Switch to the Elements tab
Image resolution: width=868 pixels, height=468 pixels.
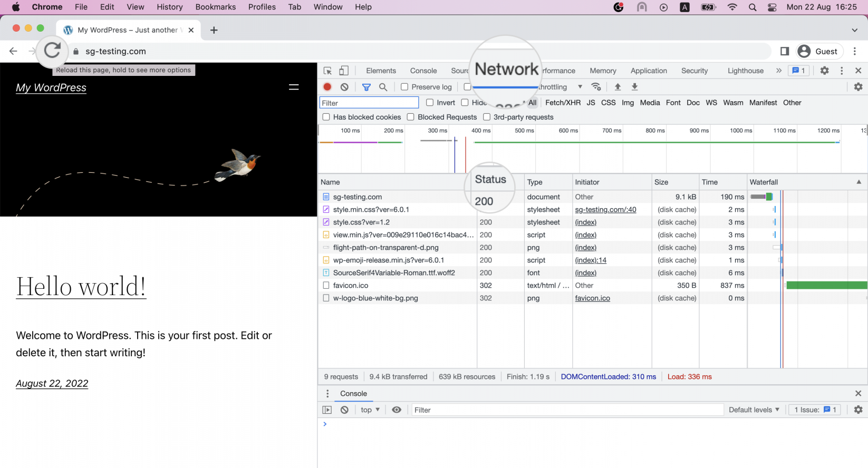pyautogui.click(x=381, y=71)
